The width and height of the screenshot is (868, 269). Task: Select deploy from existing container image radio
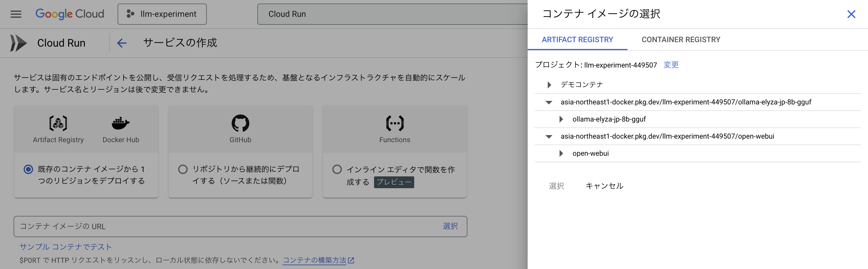(28, 169)
